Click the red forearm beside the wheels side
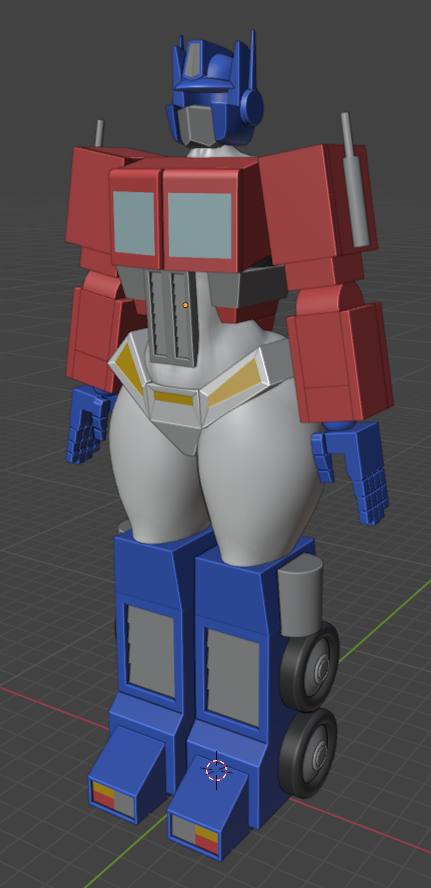This screenshot has width=431, height=888. [x=339, y=362]
